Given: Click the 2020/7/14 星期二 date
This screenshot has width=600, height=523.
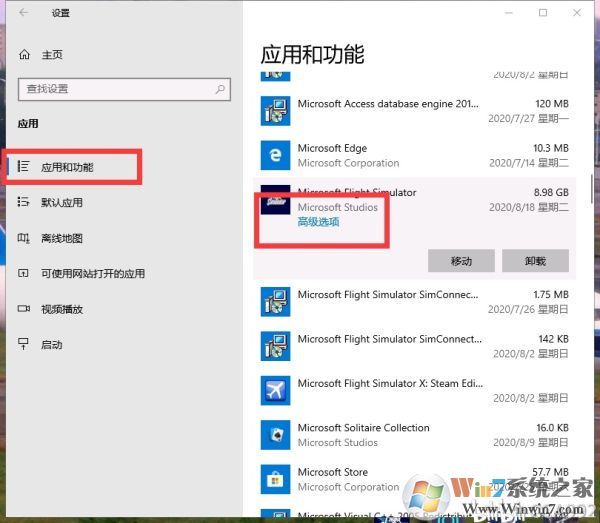Looking at the screenshot, I should [529, 163].
